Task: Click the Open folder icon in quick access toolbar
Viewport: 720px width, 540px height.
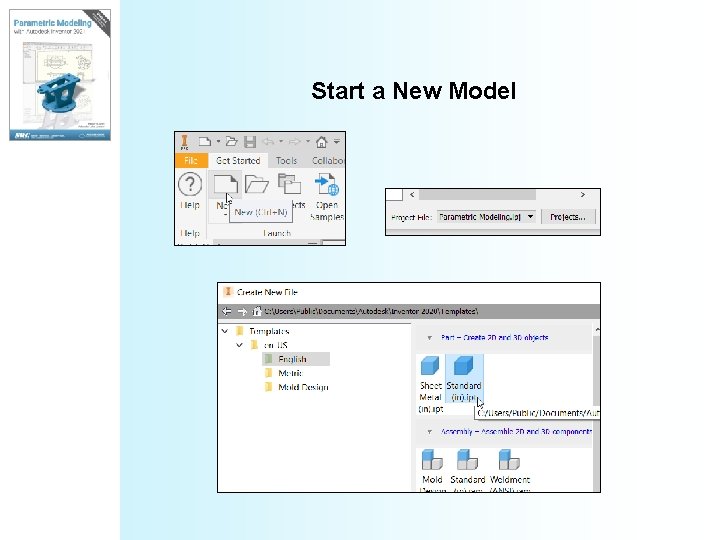Action: click(231, 141)
